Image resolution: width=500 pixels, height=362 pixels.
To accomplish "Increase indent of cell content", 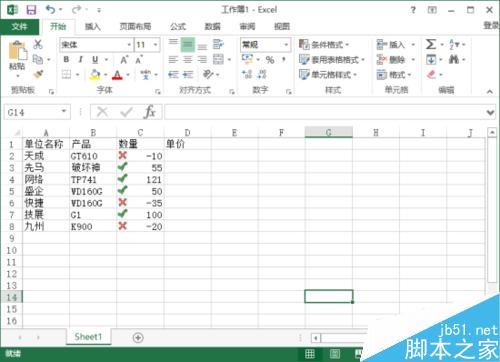I will point(188,74).
